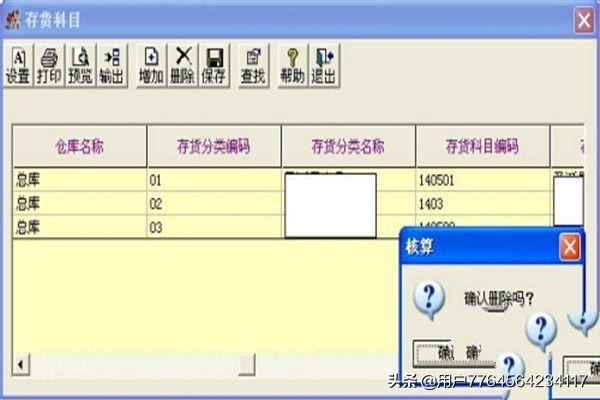Viewport: 600px width, 400px height.
Task: Delete the row using 删除 icon
Action: tap(183, 65)
